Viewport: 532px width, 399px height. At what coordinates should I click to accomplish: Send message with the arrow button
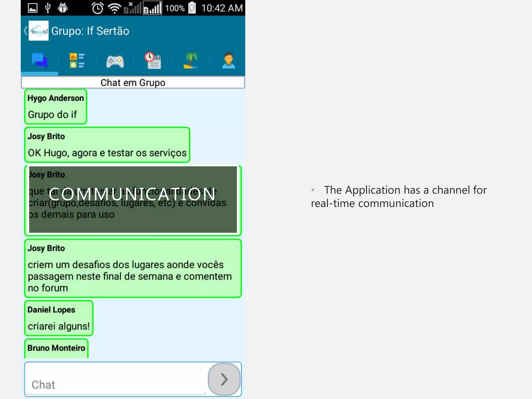(x=224, y=379)
